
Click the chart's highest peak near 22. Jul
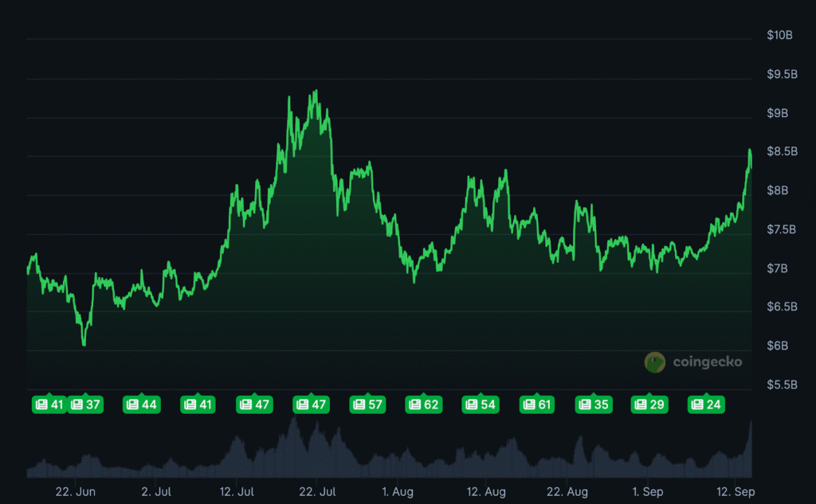[316, 92]
